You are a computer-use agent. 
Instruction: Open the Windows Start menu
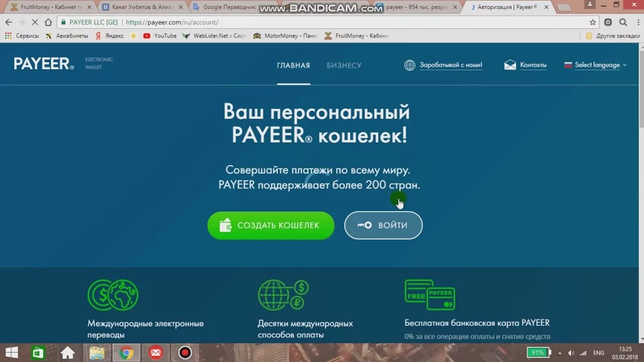(12, 353)
